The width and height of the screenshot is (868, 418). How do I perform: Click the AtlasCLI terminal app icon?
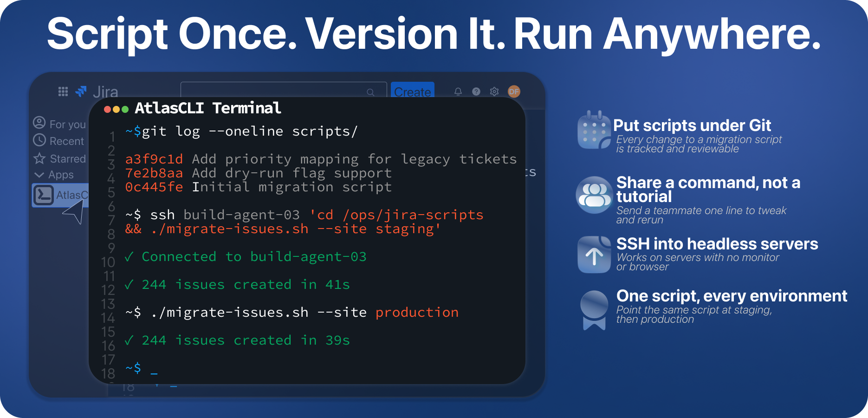(x=44, y=195)
